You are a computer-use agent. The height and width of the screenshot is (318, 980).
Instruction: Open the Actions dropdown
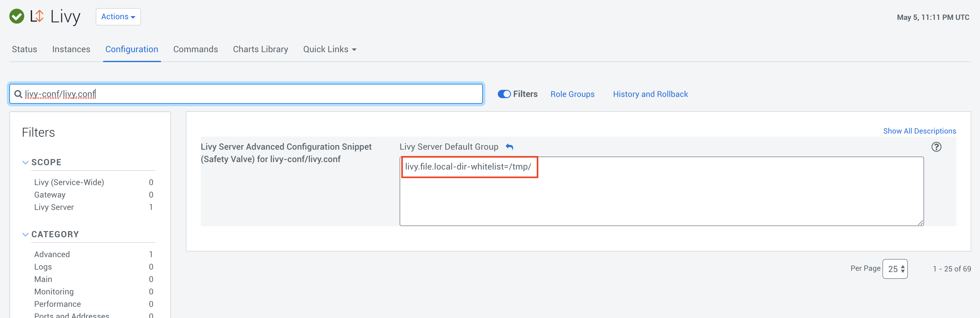(118, 17)
